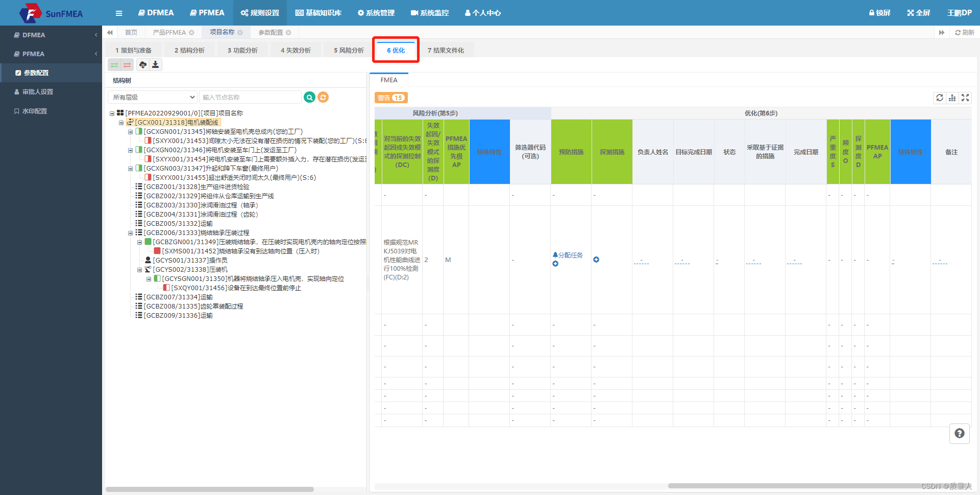Open the DFMEA top menu

pyautogui.click(x=156, y=13)
